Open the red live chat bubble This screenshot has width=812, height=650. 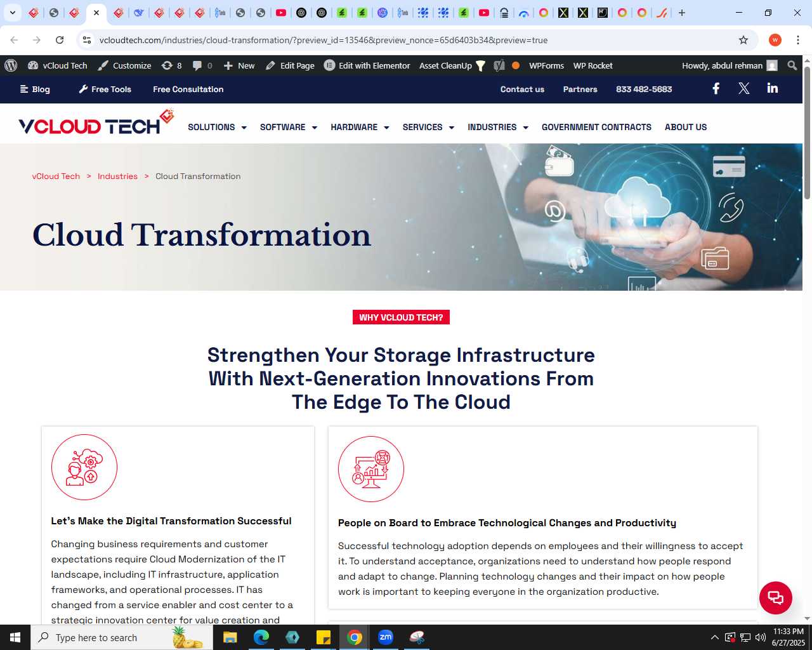tap(776, 597)
